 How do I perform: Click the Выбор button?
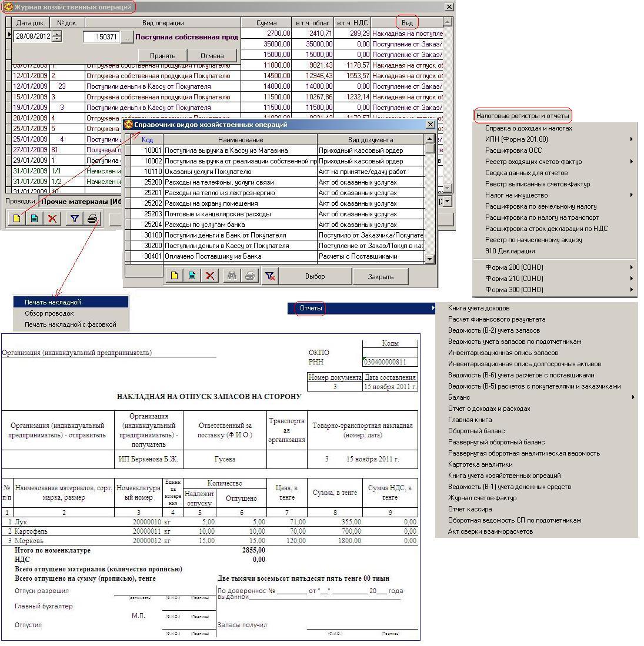tap(315, 276)
